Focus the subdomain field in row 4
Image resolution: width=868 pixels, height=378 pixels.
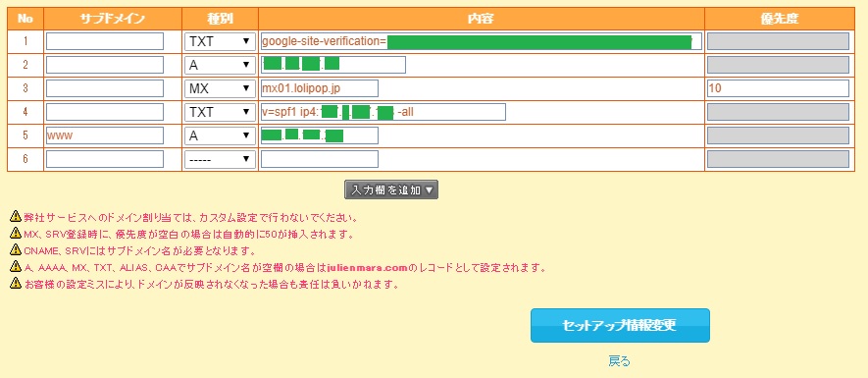105,112
